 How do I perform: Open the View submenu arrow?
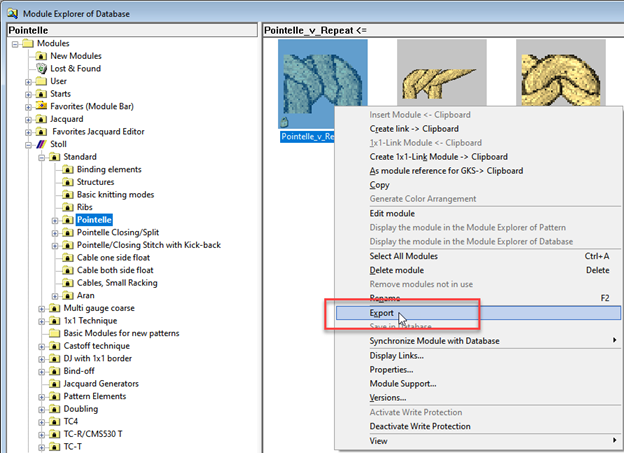pyautogui.click(x=614, y=440)
